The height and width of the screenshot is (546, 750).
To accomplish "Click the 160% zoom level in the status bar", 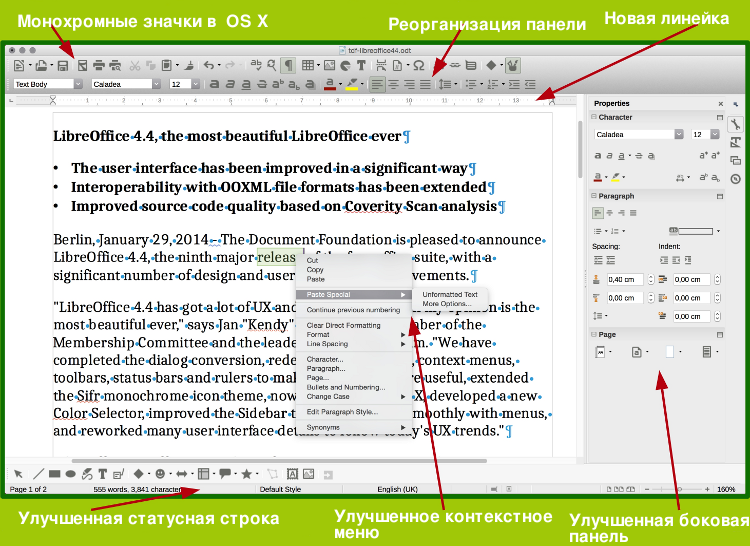I will pyautogui.click(x=726, y=489).
